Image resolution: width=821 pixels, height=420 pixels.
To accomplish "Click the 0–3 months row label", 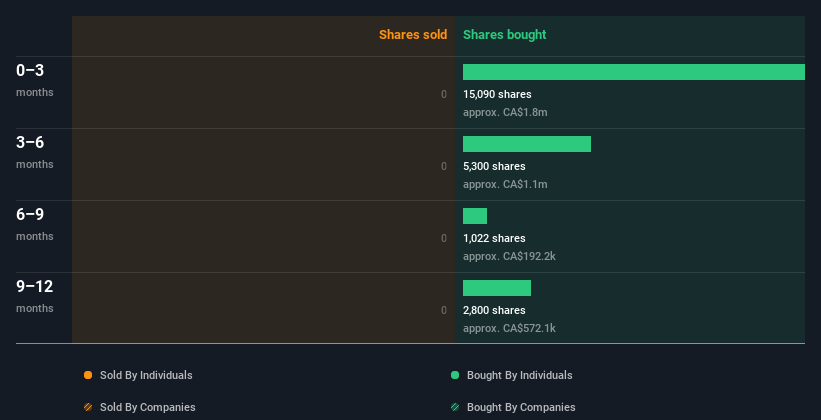I will pyautogui.click(x=35, y=80).
